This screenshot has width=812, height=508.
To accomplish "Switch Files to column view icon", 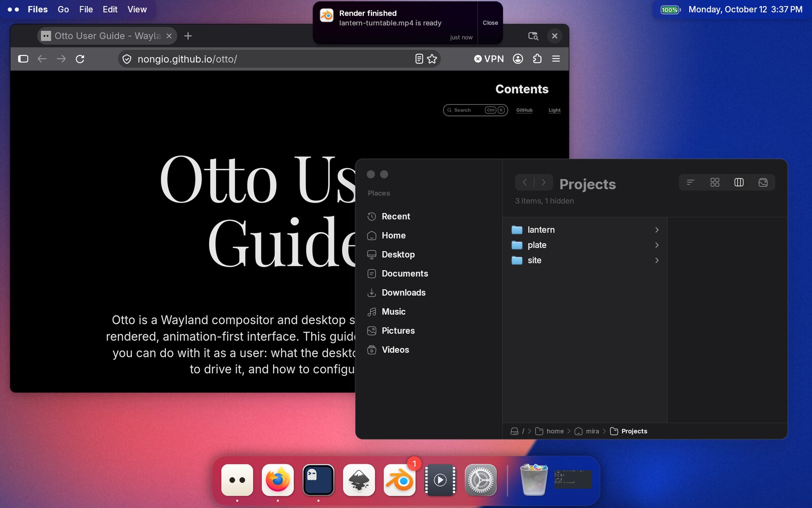I will pos(739,182).
